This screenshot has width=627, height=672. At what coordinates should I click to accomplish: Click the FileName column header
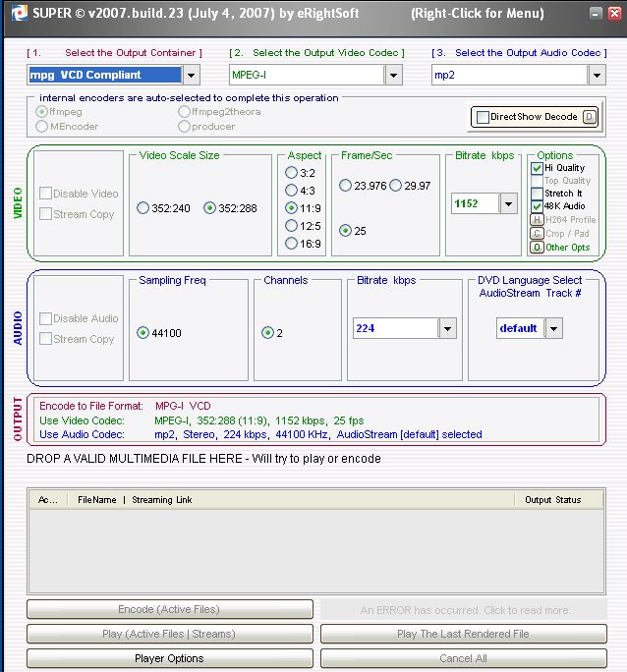(97, 500)
